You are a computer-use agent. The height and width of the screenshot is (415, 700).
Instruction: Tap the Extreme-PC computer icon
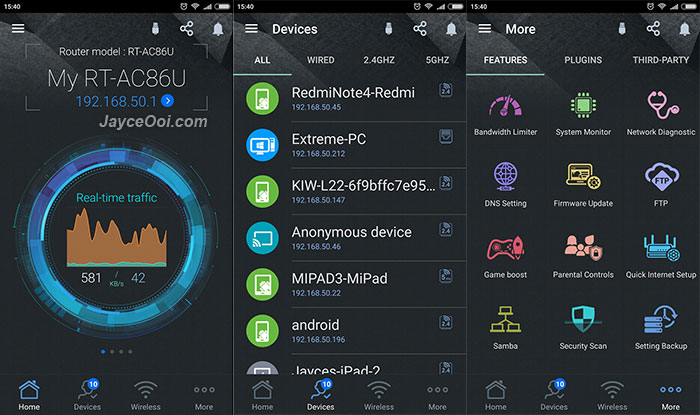point(262,145)
